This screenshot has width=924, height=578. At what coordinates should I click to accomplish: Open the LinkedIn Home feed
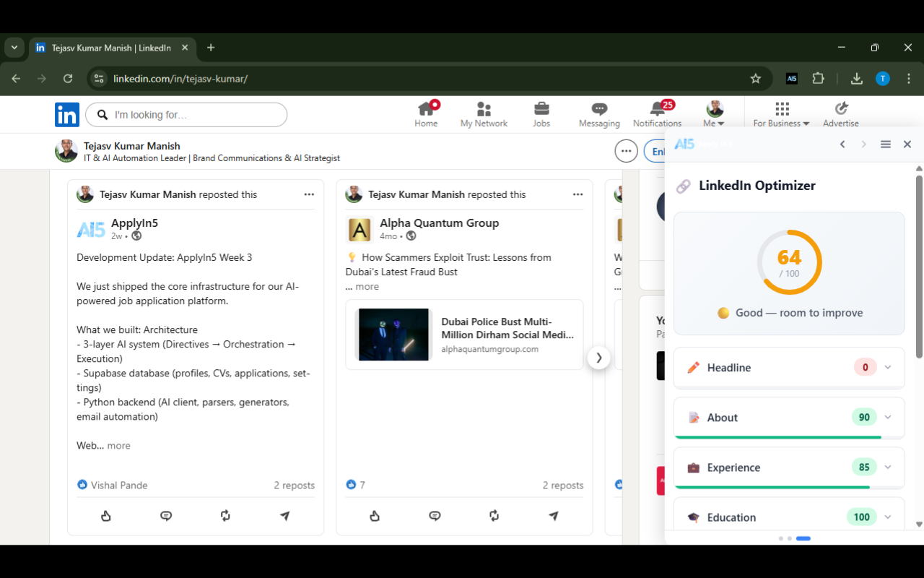click(426, 113)
